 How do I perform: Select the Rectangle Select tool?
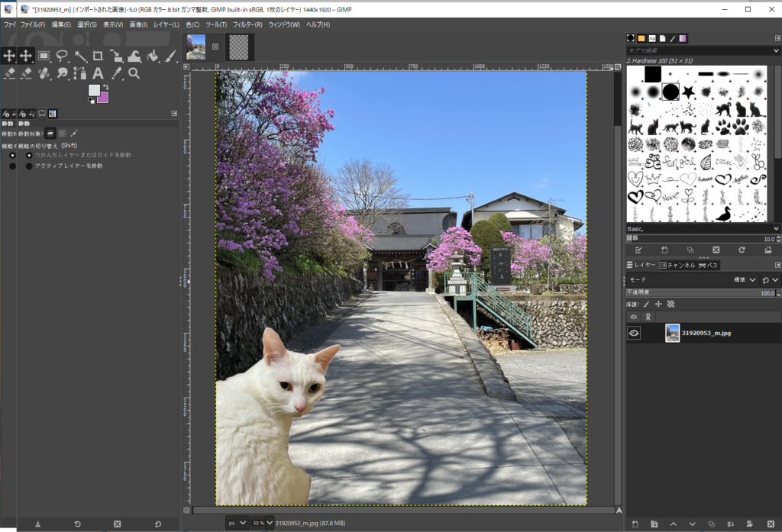point(44,56)
